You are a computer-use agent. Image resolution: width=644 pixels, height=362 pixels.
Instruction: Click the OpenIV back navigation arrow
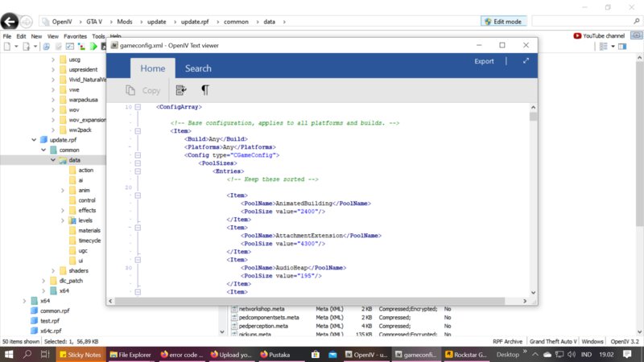(10, 20)
